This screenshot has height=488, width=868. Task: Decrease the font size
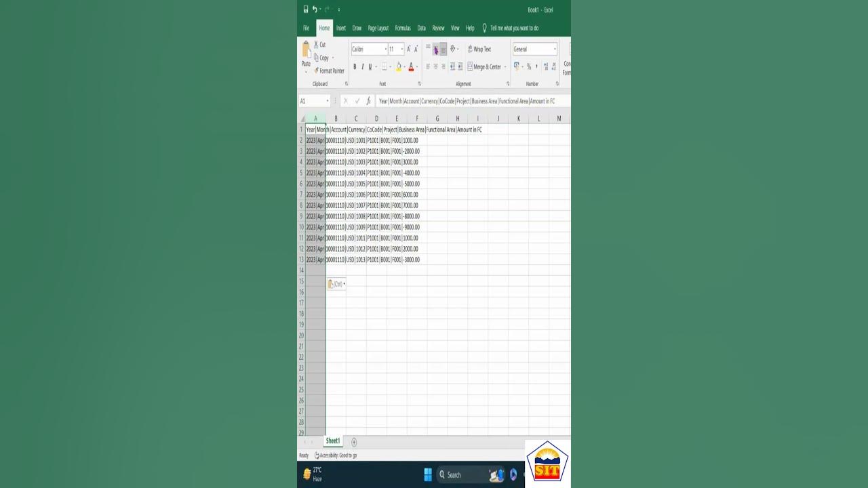tap(416, 49)
